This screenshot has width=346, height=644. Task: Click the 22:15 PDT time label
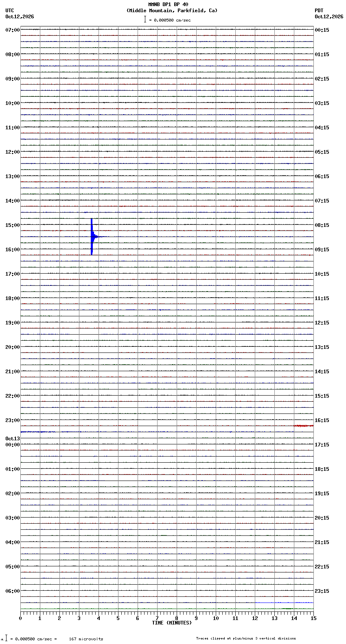322,567
